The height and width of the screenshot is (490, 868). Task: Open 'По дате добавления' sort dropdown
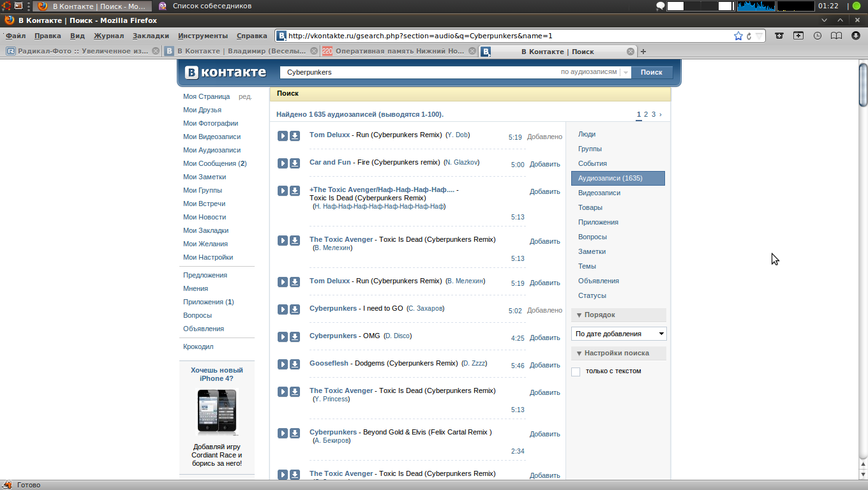[x=618, y=334]
